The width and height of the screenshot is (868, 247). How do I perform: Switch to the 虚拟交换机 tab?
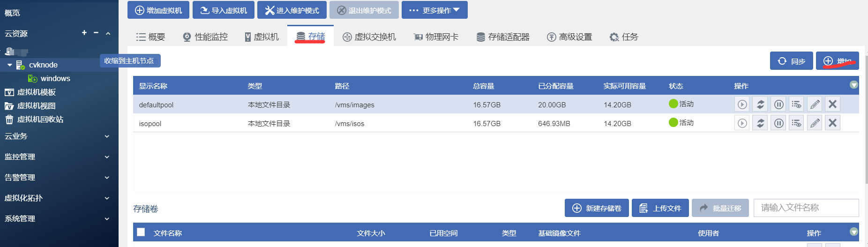[x=369, y=37]
